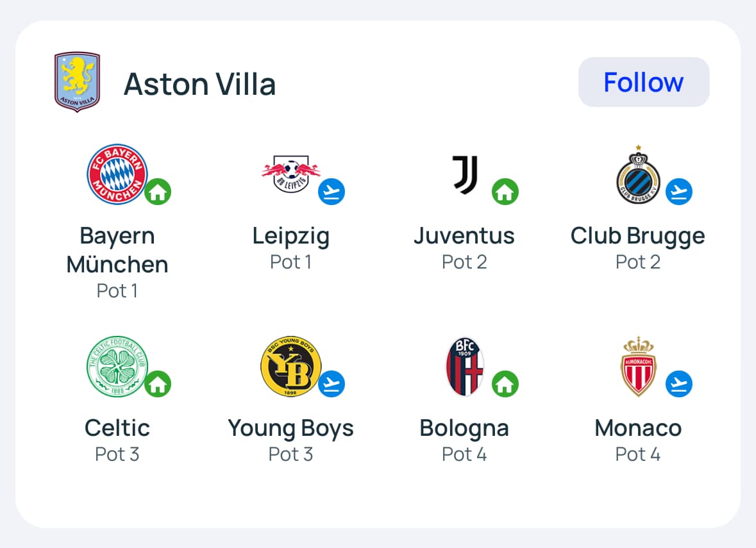Click the Bologna team name label
Viewport: 756px width, 548px height.
coord(464,428)
